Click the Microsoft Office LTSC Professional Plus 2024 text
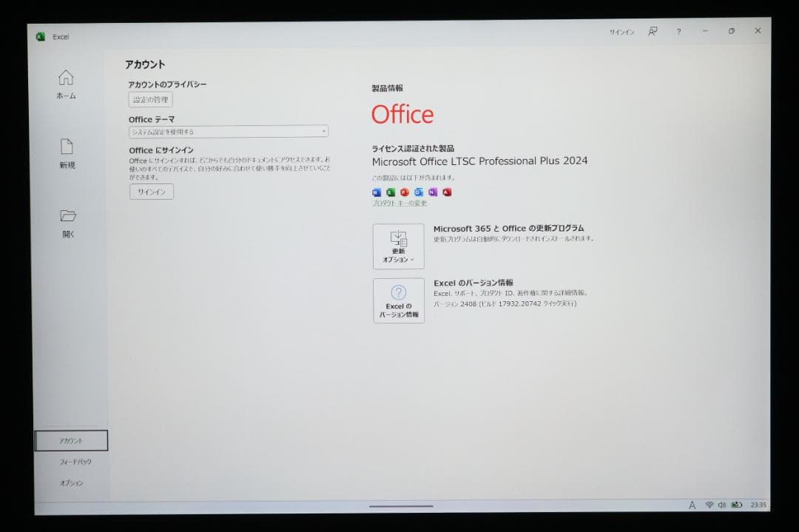The image size is (799, 532). tap(479, 161)
